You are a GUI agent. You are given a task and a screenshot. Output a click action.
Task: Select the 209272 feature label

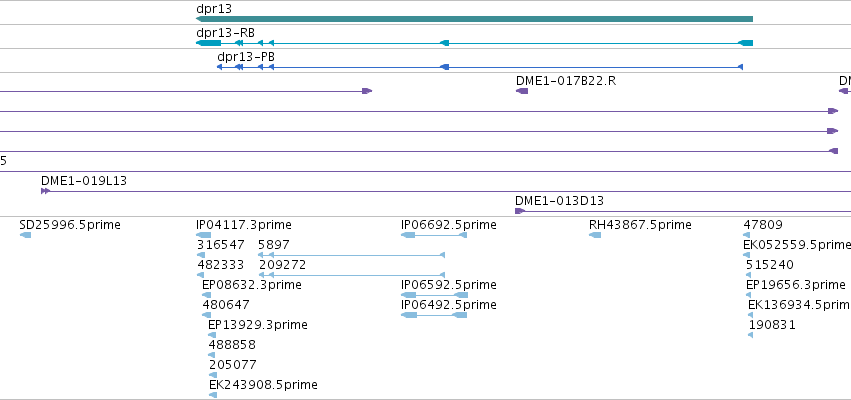pos(283,265)
